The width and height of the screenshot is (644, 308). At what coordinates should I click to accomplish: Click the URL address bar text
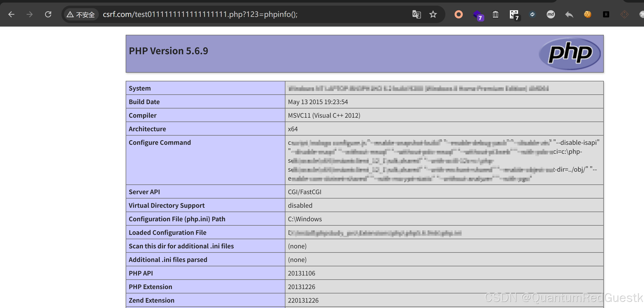click(200, 14)
